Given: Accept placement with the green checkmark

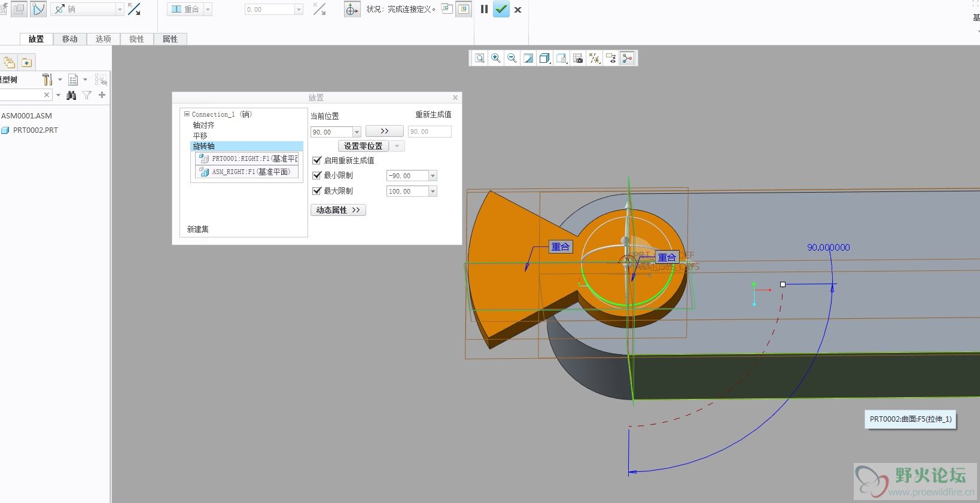Looking at the screenshot, I should click(501, 10).
